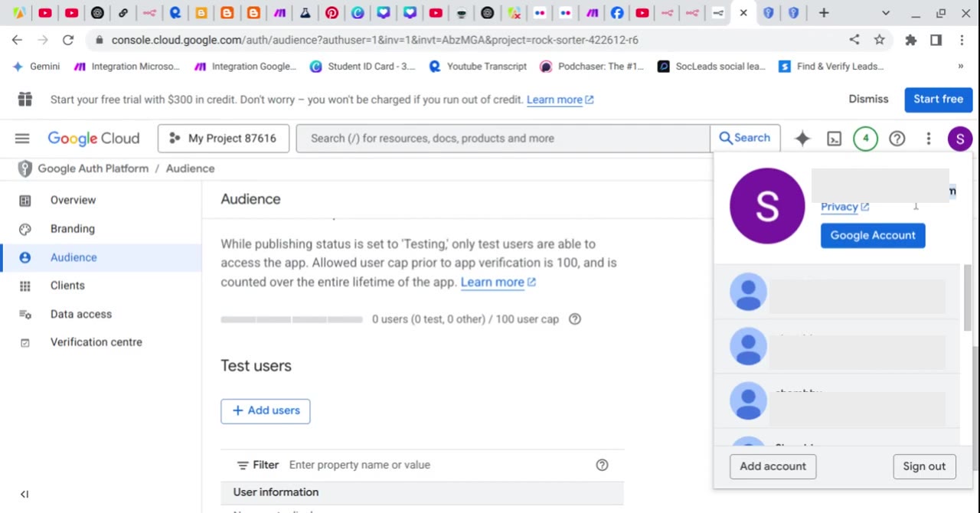Open the help question mark icon
The image size is (980, 513).
pos(897,139)
